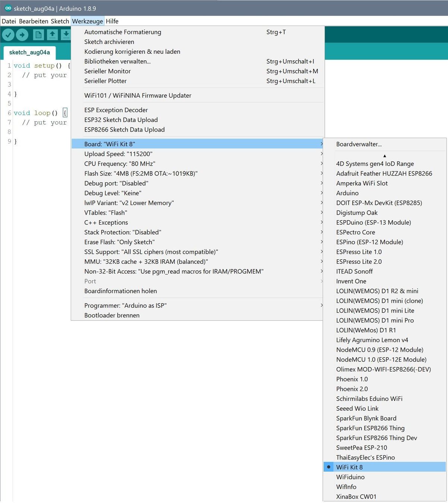Image resolution: width=448 pixels, height=503 pixels.
Task: Open the Hilfe menu
Action: [x=112, y=21]
